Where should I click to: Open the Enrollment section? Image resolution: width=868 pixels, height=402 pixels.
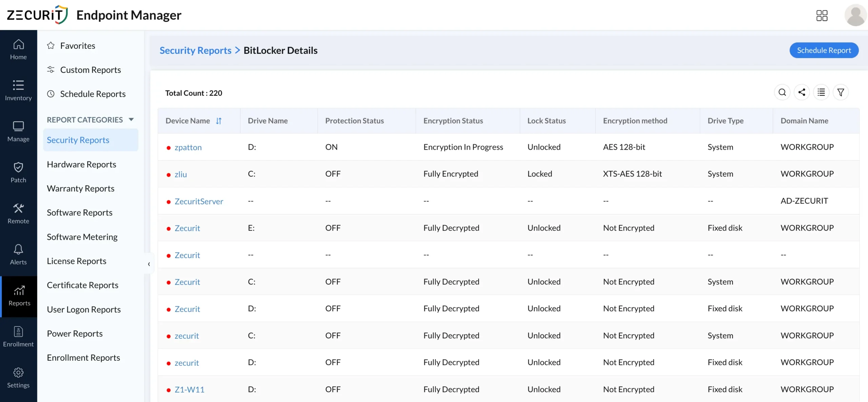click(18, 337)
